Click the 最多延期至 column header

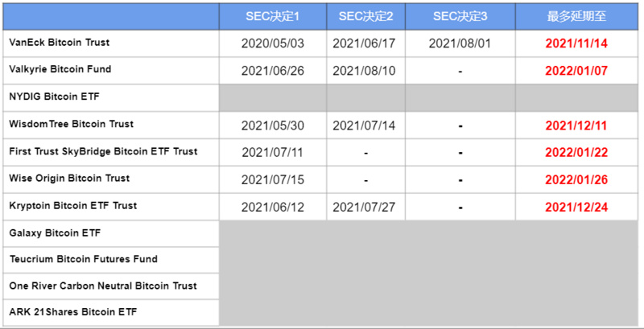[x=575, y=16]
